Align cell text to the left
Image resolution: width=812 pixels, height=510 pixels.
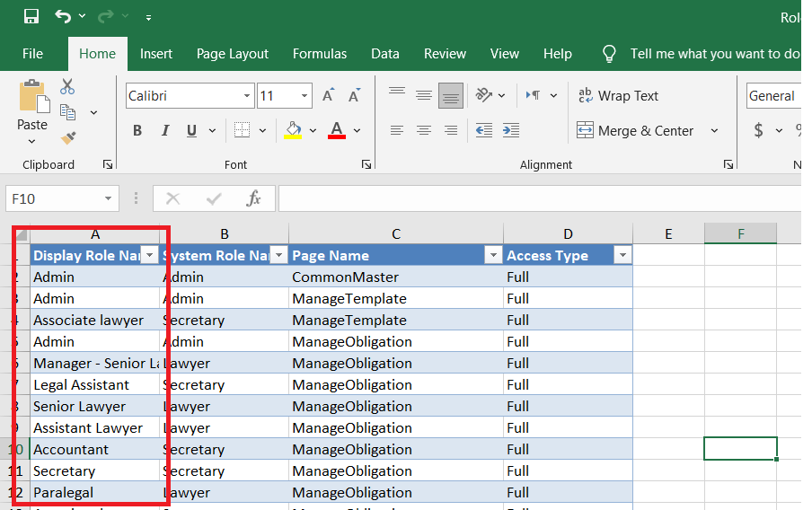tap(397, 130)
